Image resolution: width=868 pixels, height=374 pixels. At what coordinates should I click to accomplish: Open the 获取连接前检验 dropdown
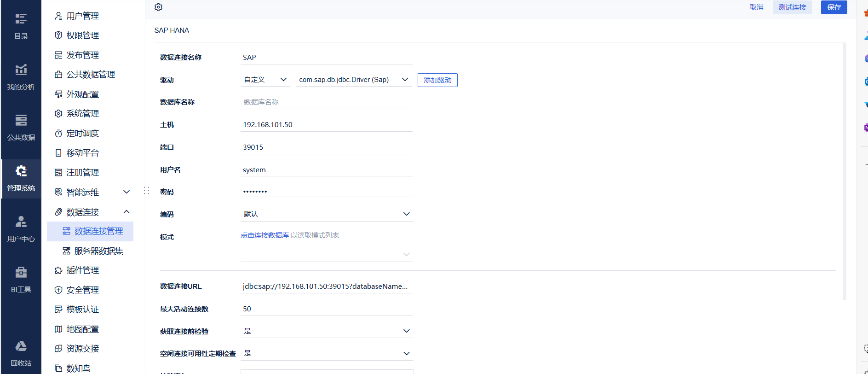click(x=327, y=331)
